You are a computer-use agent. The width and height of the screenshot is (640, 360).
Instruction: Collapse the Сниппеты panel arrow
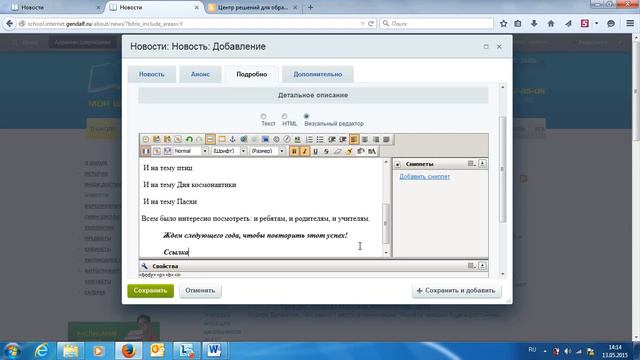[398, 164]
